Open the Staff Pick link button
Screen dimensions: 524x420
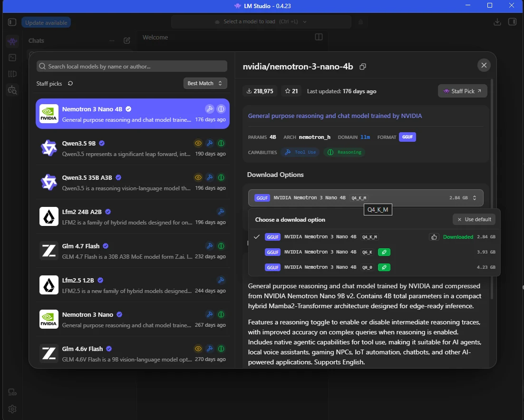tap(463, 91)
